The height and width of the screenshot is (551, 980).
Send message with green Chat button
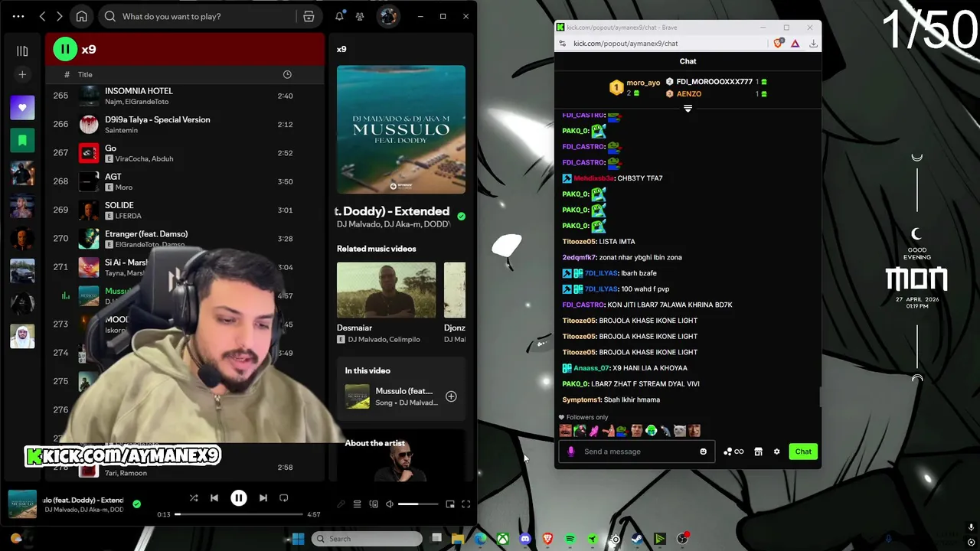tap(803, 452)
